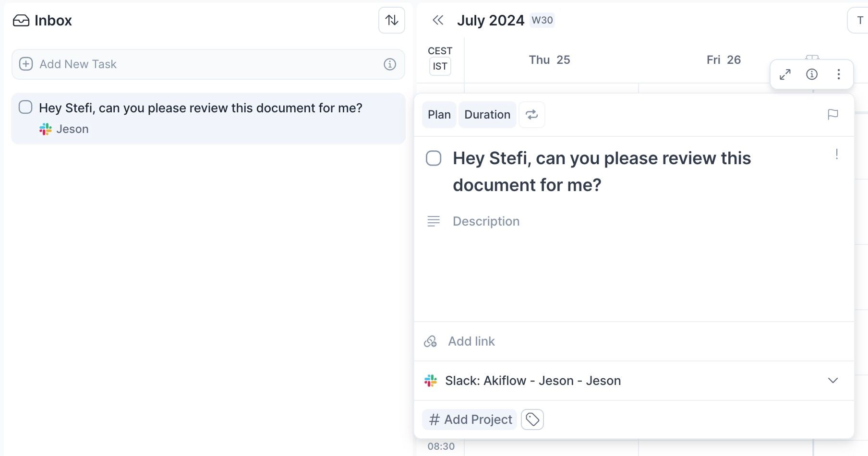This screenshot has width=868, height=456.
Task: Mark task as goal with flag icon
Action: click(x=833, y=115)
